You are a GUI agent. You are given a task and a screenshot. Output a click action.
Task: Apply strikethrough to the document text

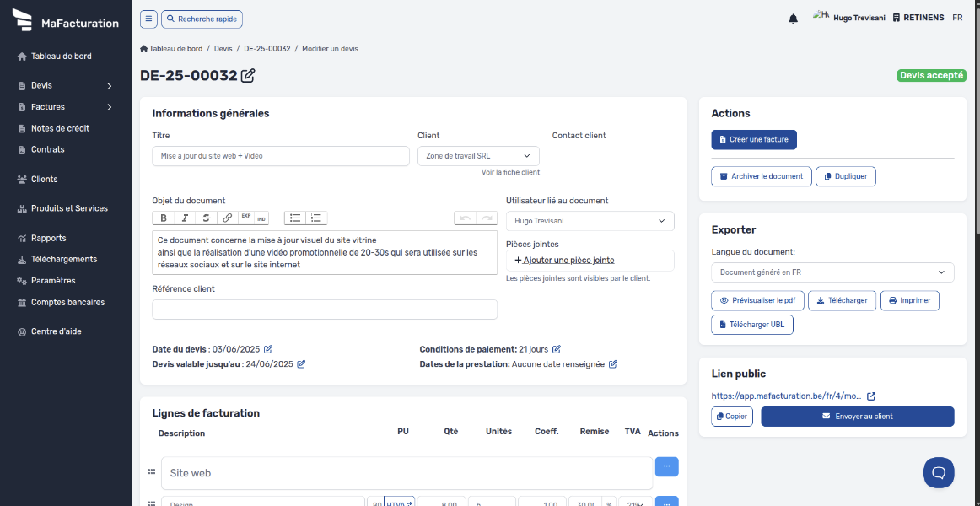(206, 218)
